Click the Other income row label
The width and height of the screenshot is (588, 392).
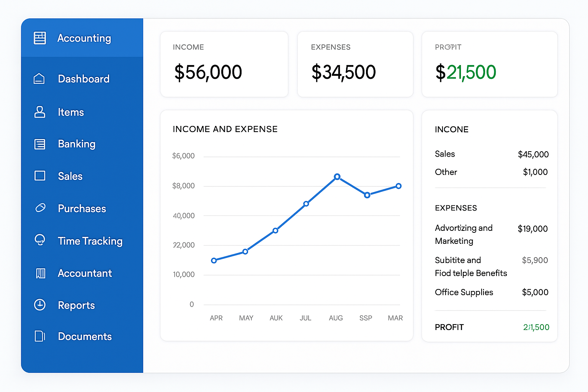[446, 172]
